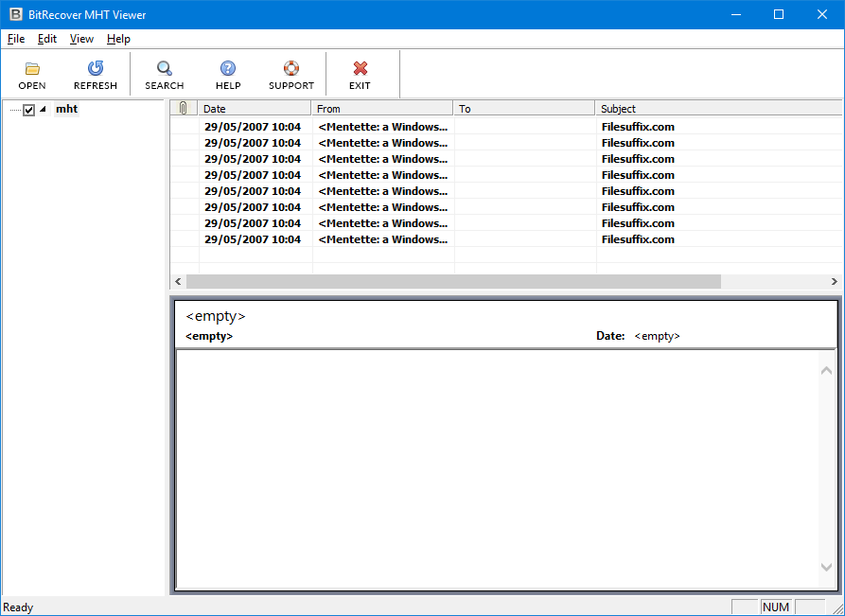
Task: Click inside the empty message preview area
Action: click(497, 469)
